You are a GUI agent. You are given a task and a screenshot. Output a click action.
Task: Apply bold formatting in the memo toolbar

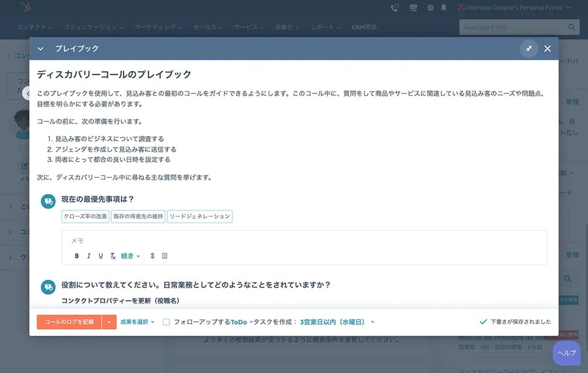[76, 256]
